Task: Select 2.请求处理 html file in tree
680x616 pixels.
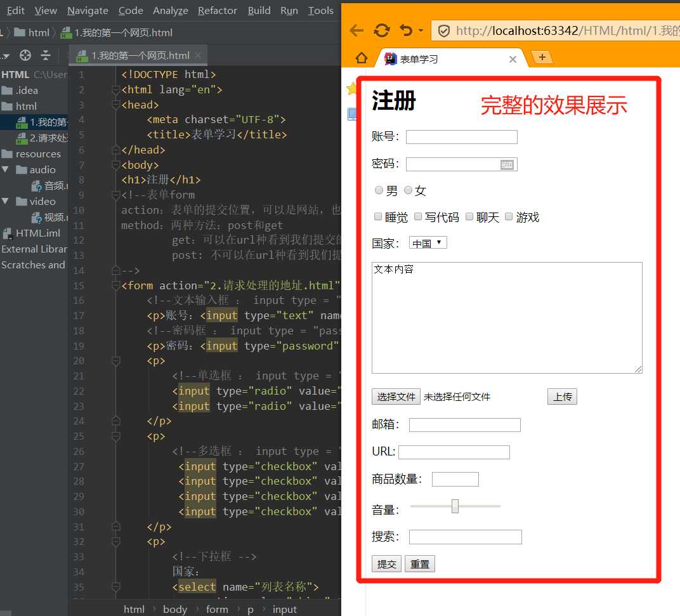Action: point(42,138)
